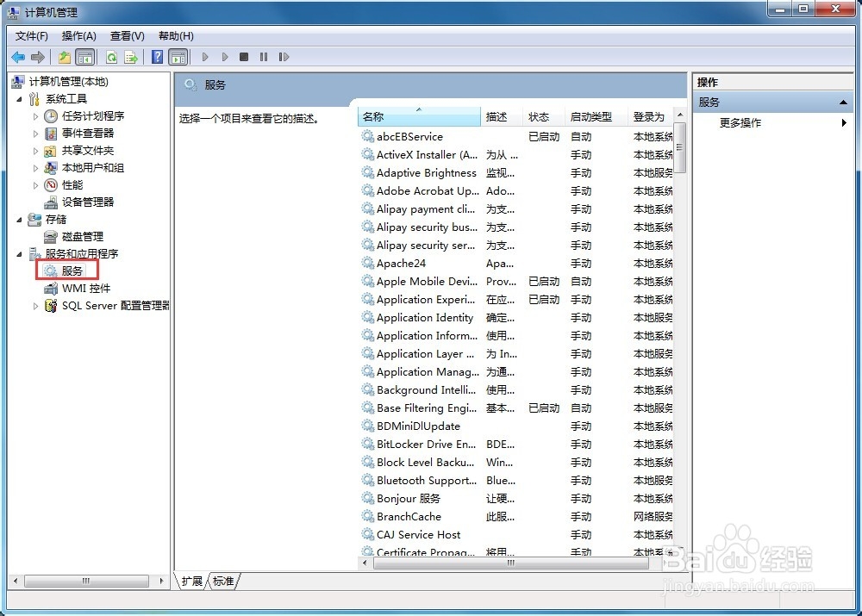Click the console tree scroll-right arrow
This screenshot has width=862, height=616.
click(x=162, y=581)
